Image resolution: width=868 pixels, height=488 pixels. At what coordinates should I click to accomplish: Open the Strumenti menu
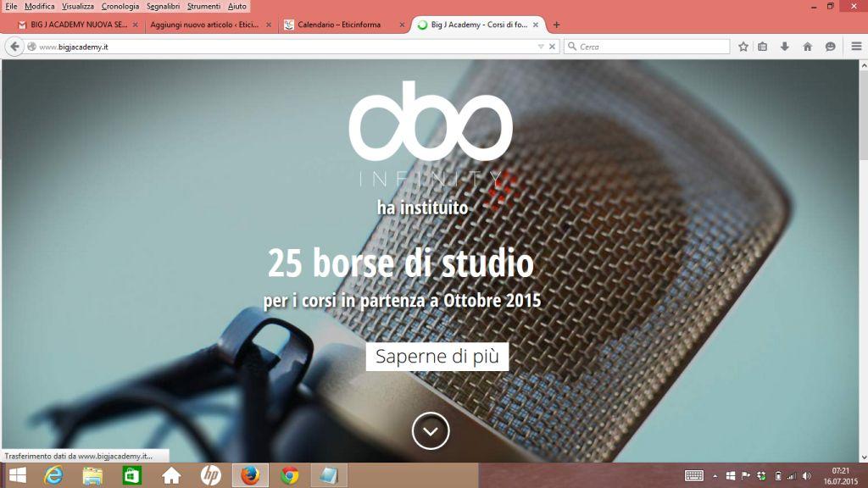[203, 6]
